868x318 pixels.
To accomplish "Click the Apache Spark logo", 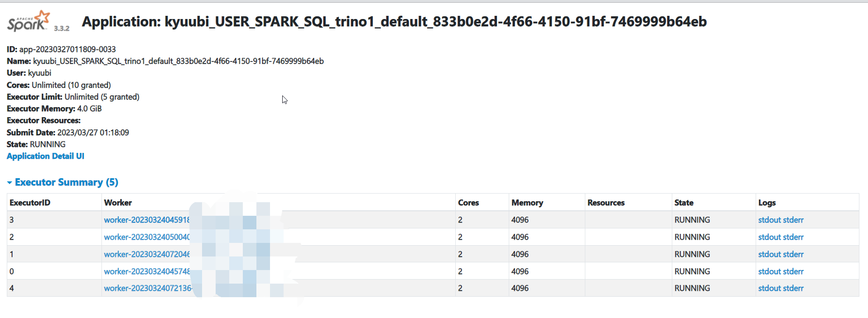I will (28, 21).
